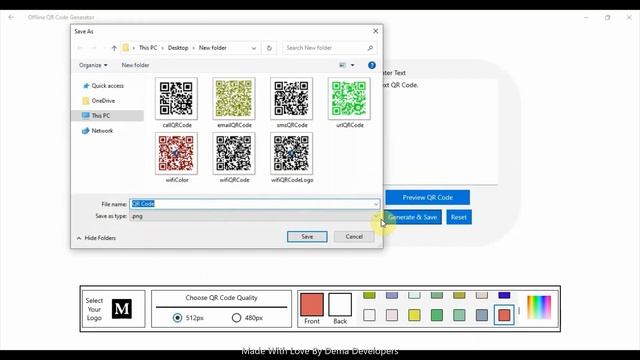Select the Medium M logo image
This screenshot has height=360, width=640.
[x=122, y=309]
